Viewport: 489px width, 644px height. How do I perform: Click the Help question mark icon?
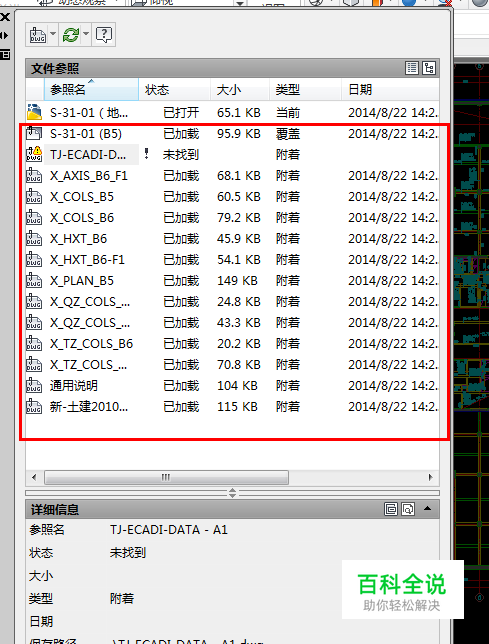[x=104, y=35]
